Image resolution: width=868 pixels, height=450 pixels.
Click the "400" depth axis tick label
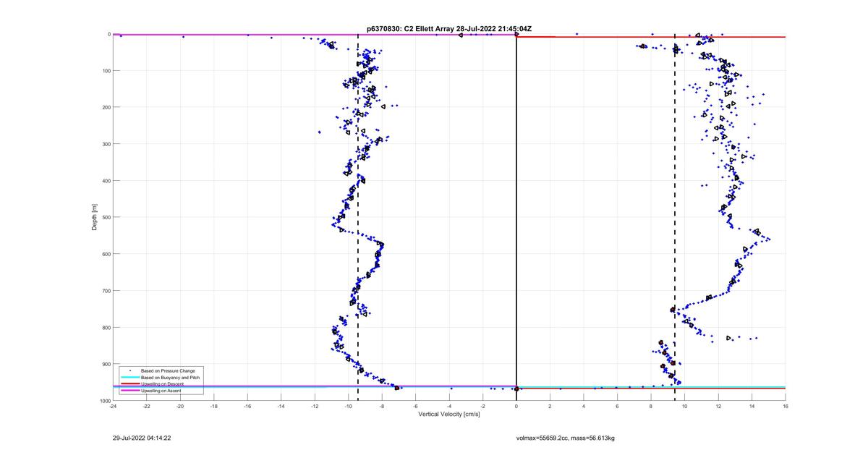[106, 181]
